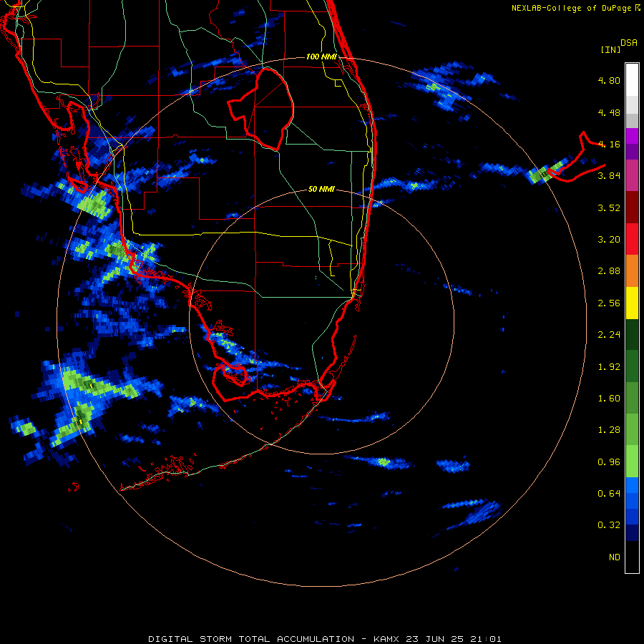644x644 pixels.
Task: Click the legend value 0.32
Action: coord(609,525)
